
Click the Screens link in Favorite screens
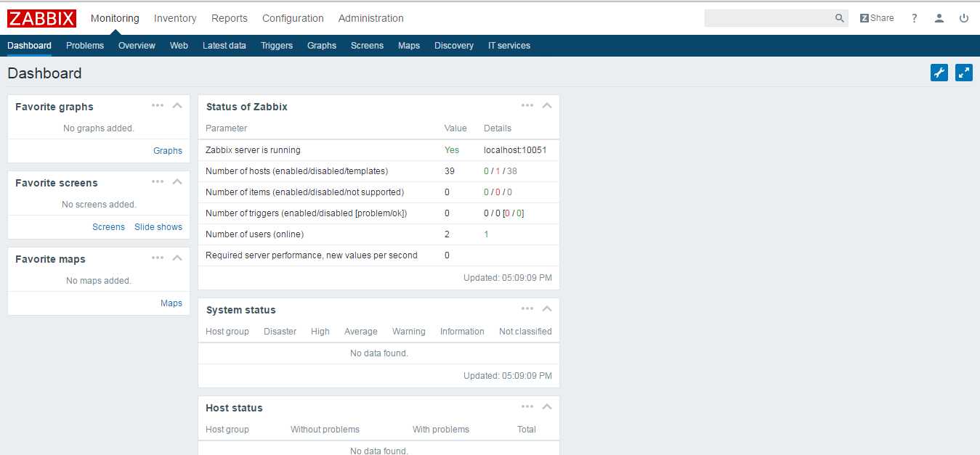tap(108, 226)
